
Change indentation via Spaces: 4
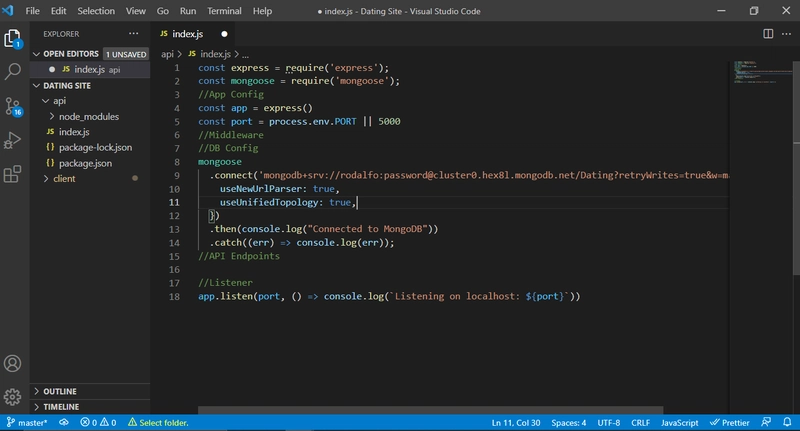coord(568,422)
